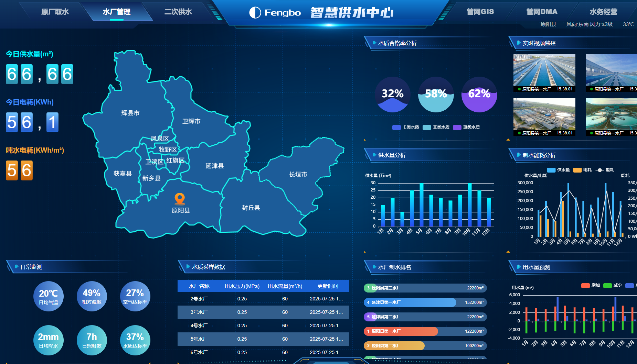Click the 3号水厂 row in sampling table

pyautogui.click(x=263, y=312)
